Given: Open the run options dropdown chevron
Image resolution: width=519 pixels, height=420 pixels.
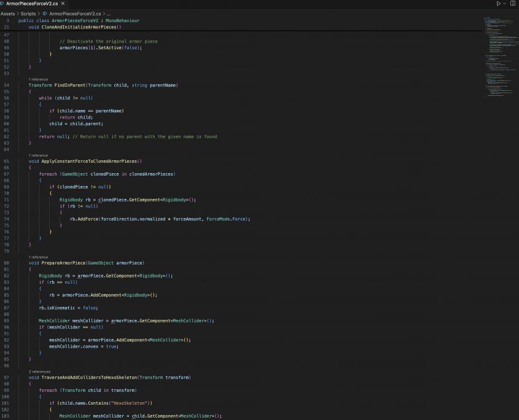Looking at the screenshot, I should [504, 4].
